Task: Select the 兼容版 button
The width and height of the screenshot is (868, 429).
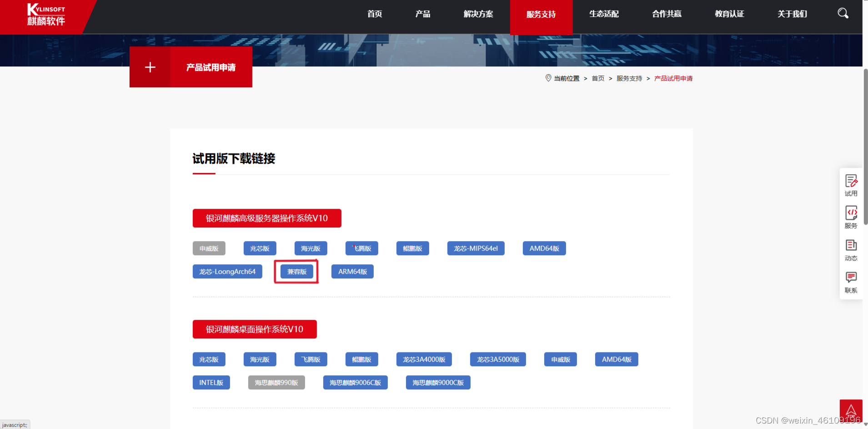Action: pos(297,272)
